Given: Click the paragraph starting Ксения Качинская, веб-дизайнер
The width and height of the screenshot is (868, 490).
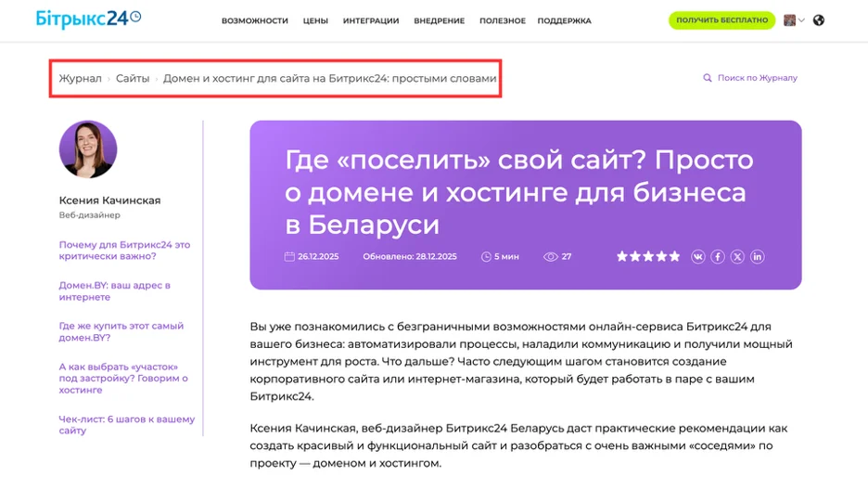Looking at the screenshot, I should (518, 445).
